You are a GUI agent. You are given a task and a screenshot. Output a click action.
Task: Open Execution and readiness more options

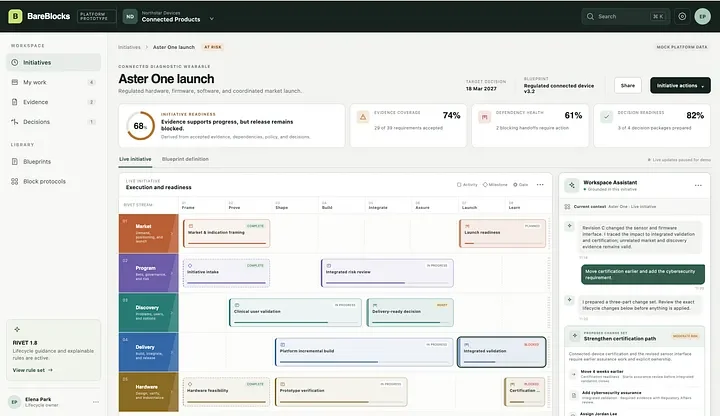pyautogui.click(x=540, y=185)
